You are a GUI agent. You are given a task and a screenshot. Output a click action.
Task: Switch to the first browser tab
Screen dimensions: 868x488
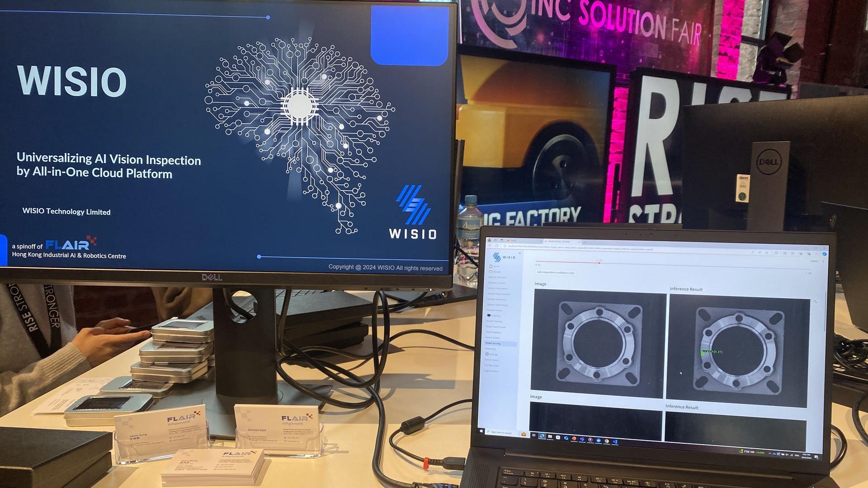coord(524,241)
